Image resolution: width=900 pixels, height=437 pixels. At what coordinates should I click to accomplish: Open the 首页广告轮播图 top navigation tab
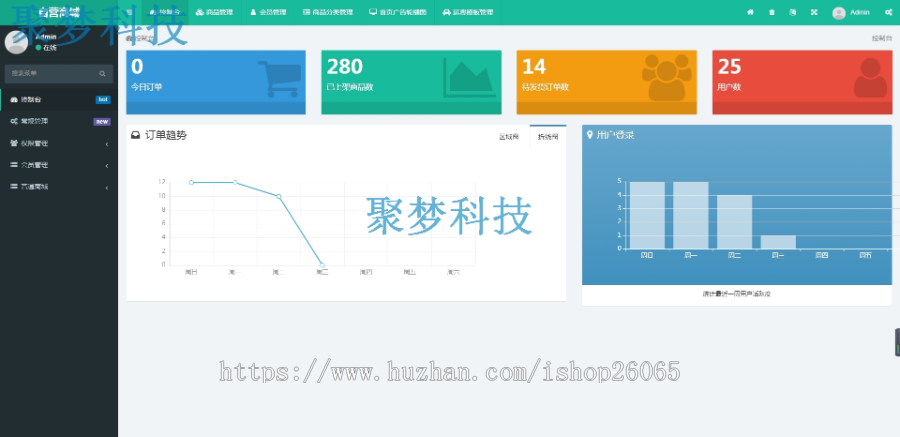[x=398, y=12]
